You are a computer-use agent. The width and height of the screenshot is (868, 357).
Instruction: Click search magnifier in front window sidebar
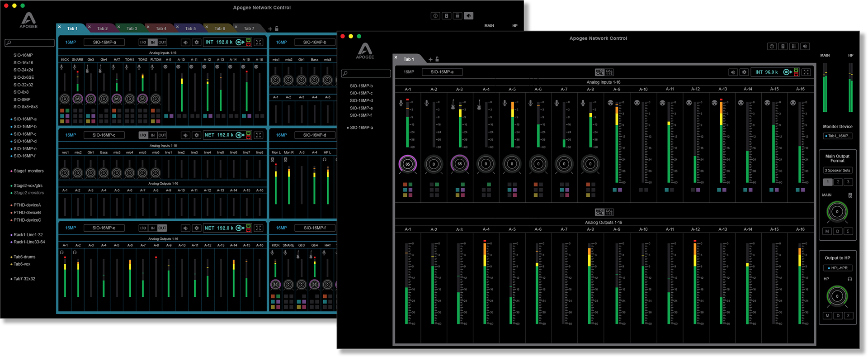(344, 73)
